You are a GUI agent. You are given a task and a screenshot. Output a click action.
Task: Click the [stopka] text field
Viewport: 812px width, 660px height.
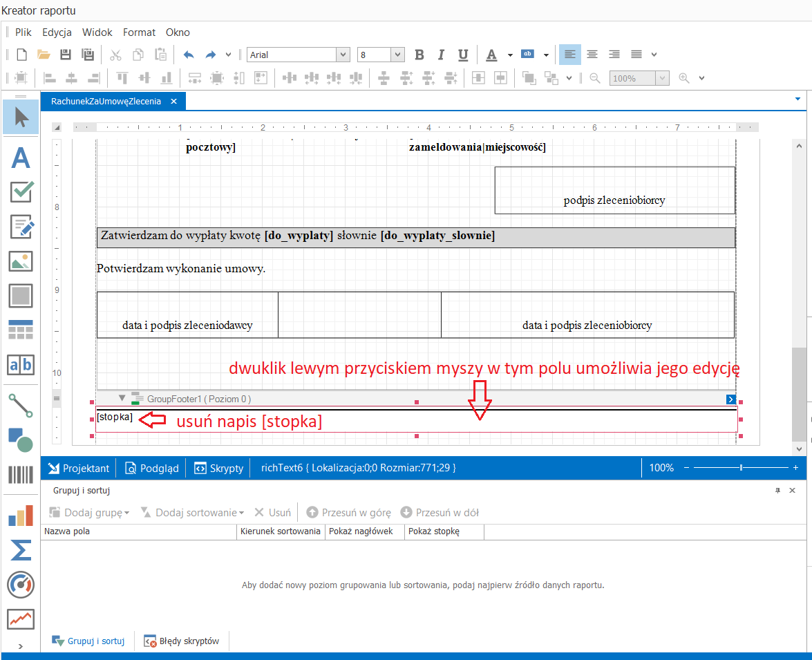coord(115,417)
